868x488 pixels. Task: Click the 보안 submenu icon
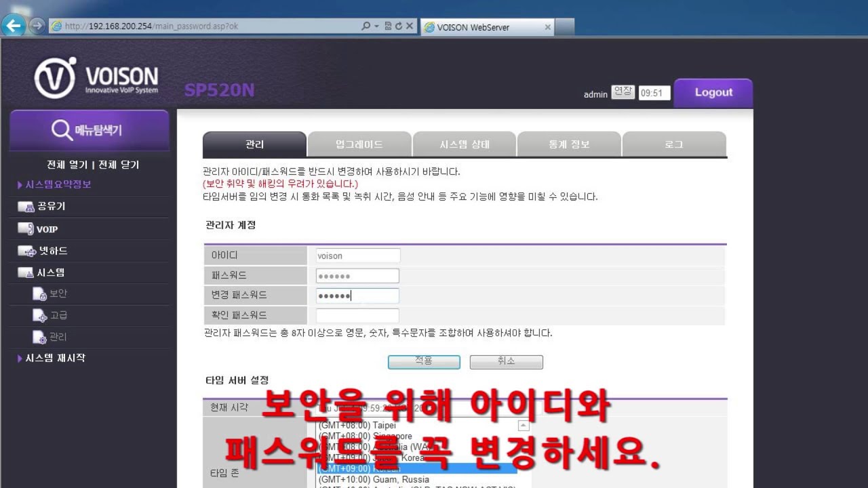pos(39,294)
